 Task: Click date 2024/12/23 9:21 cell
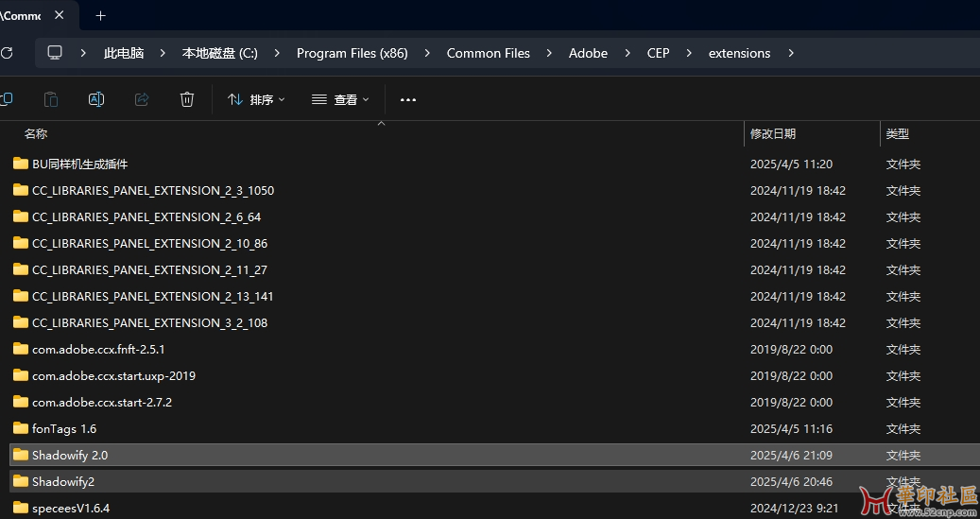tap(795, 508)
